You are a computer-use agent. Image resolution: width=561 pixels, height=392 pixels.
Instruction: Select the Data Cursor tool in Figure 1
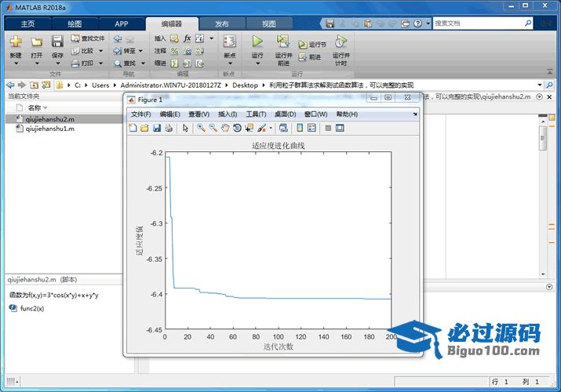point(249,128)
